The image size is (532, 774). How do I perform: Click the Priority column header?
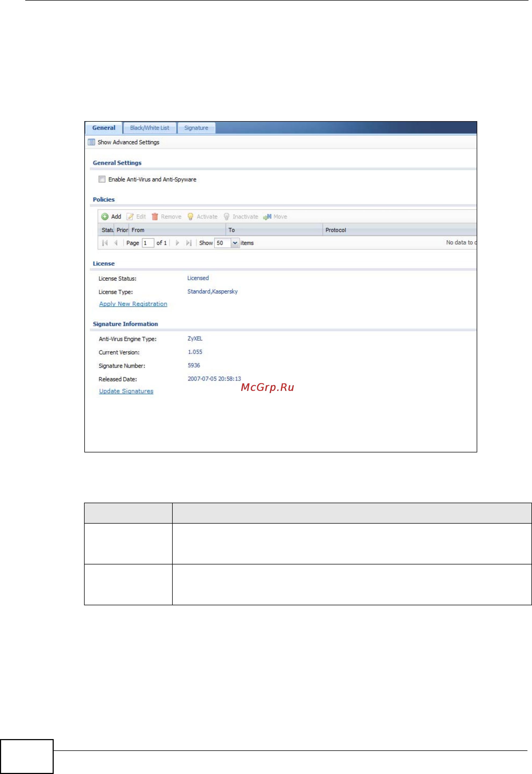[122, 230]
